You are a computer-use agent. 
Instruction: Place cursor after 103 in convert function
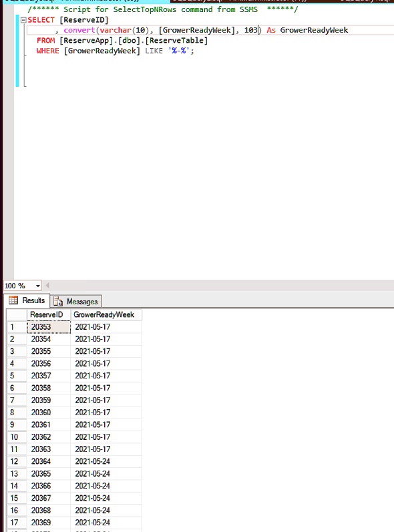[258, 30]
